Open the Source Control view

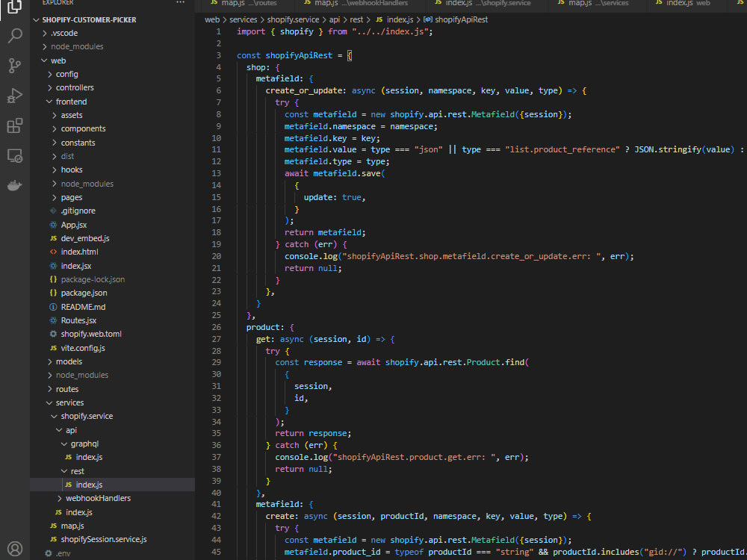[x=14, y=66]
